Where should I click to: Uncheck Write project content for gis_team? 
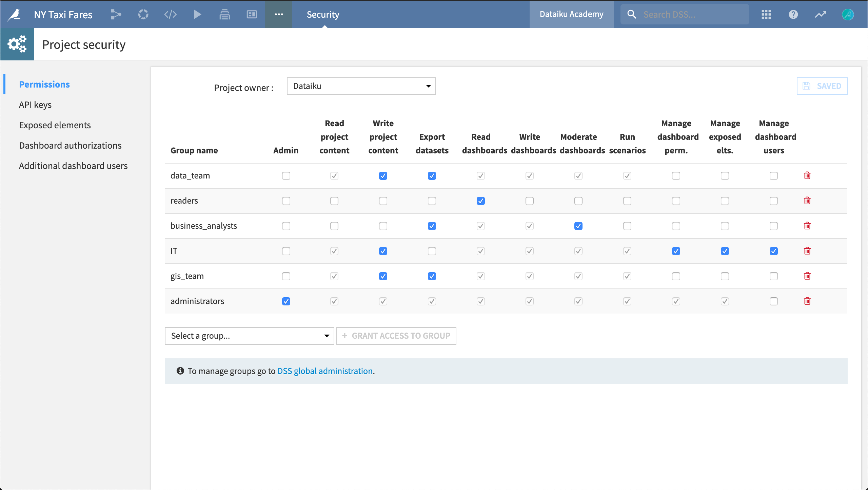tap(383, 276)
